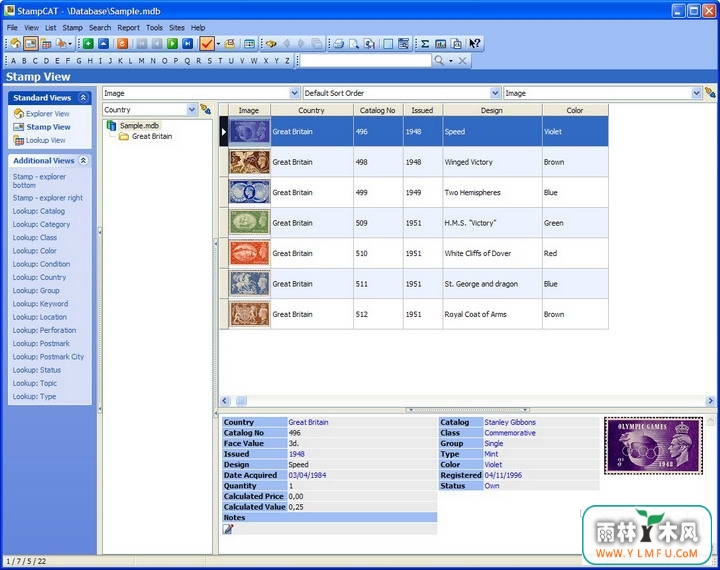
Task: Click the Lookup View table toolbar icon
Action: pyautogui.click(x=46, y=44)
